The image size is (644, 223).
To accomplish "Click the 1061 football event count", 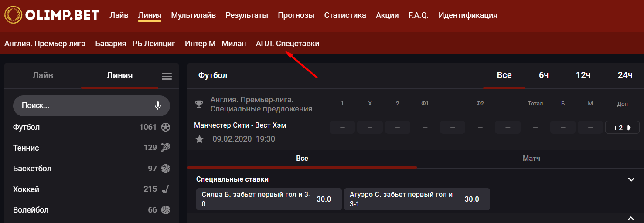I will (148, 127).
